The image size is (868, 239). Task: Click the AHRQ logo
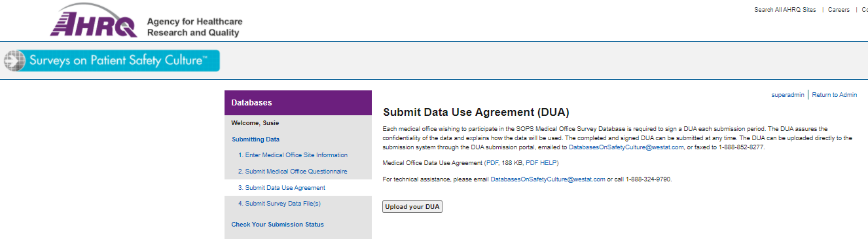[94, 20]
